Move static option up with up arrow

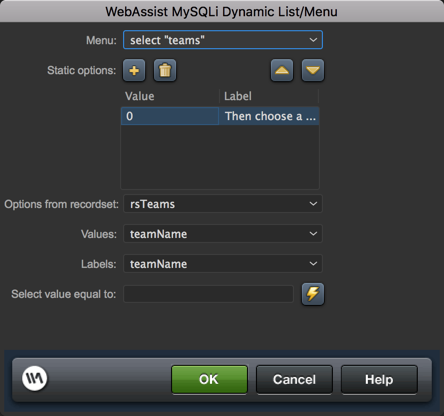point(282,70)
